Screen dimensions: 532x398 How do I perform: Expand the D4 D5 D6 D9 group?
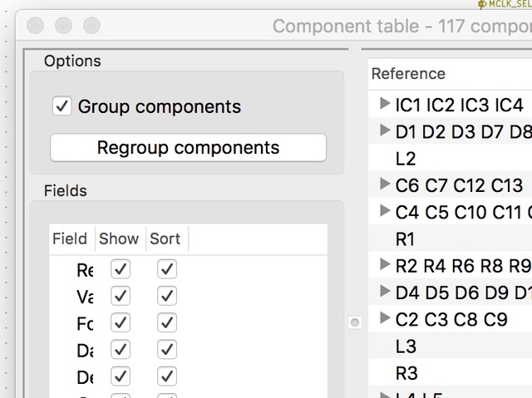point(384,291)
